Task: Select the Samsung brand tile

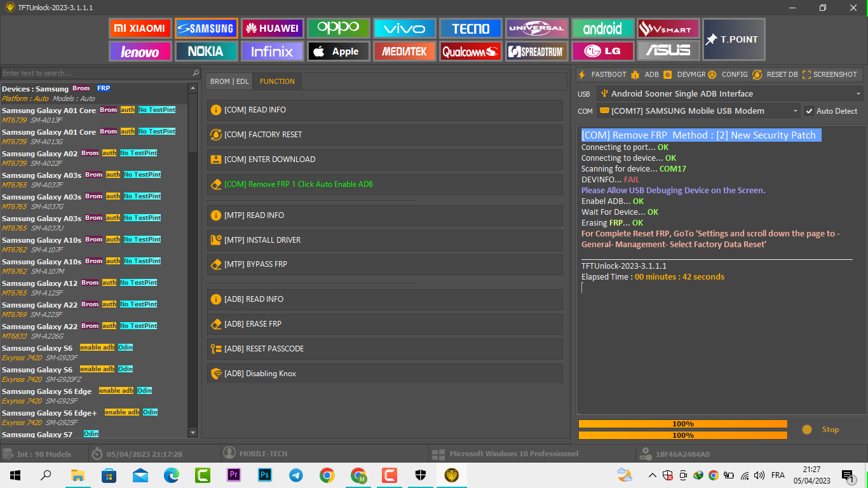Action: tap(206, 28)
